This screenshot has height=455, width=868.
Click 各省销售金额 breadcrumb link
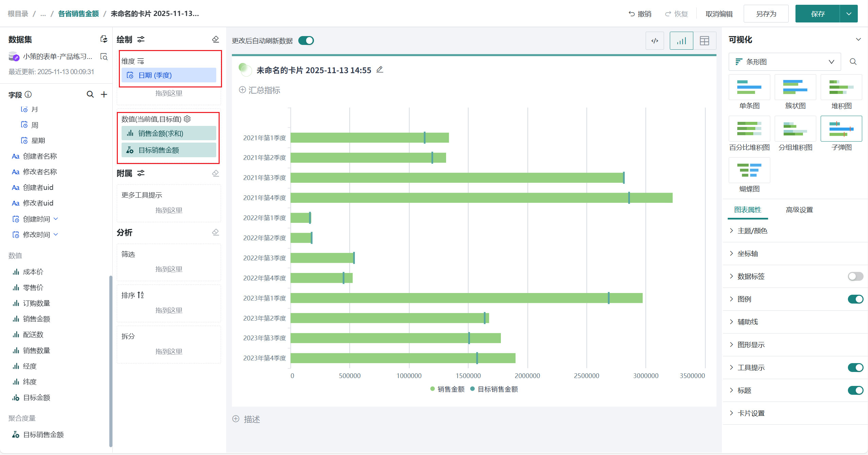(x=78, y=14)
